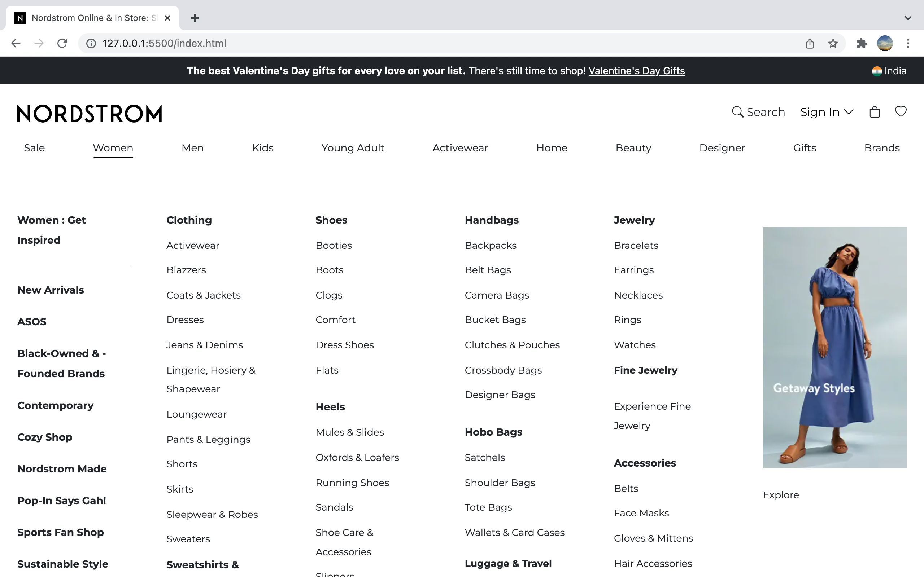
Task: Open the Chrome profile avatar
Action: (x=885, y=43)
